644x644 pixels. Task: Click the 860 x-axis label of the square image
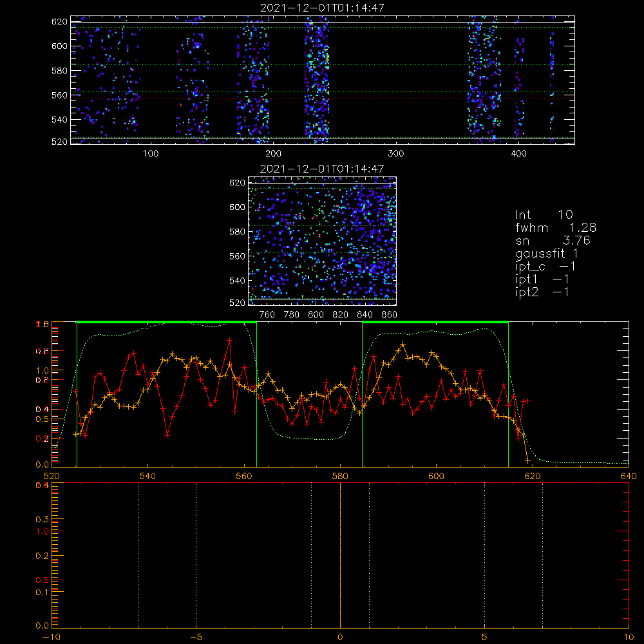click(389, 315)
